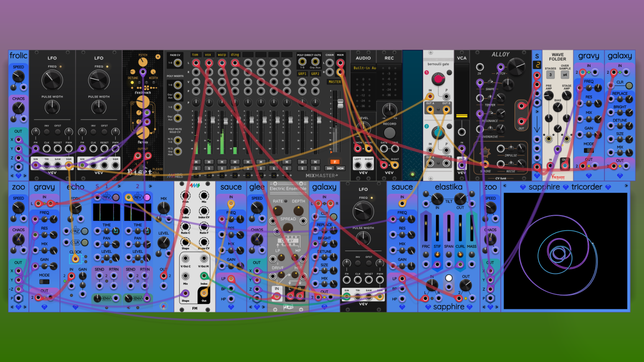Click echo tap 1 ENV envelope button
The height and width of the screenshot is (362, 644).
[x=106, y=298]
